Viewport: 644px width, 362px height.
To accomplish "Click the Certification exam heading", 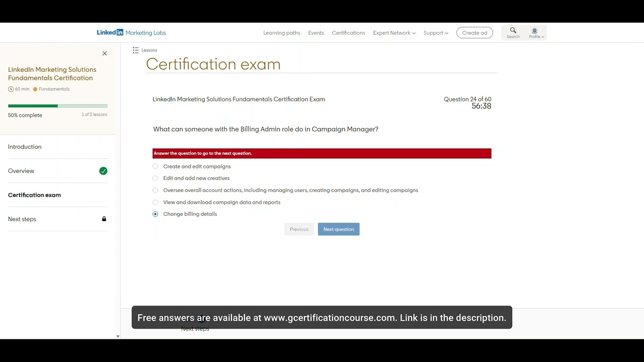I will pyautogui.click(x=213, y=64).
